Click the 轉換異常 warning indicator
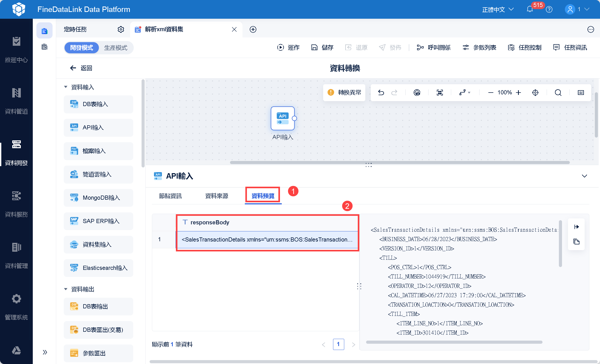Viewport: 600px width, 364px height. pyautogui.click(x=344, y=93)
